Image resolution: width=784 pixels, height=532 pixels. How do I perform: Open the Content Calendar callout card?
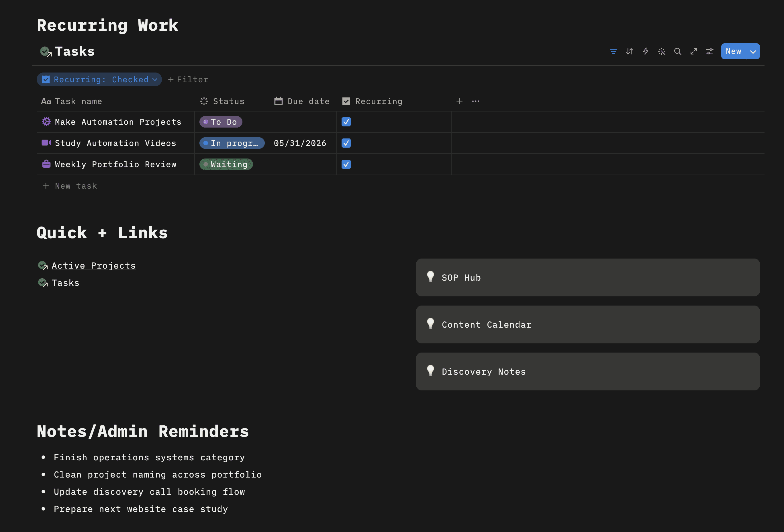click(x=587, y=324)
